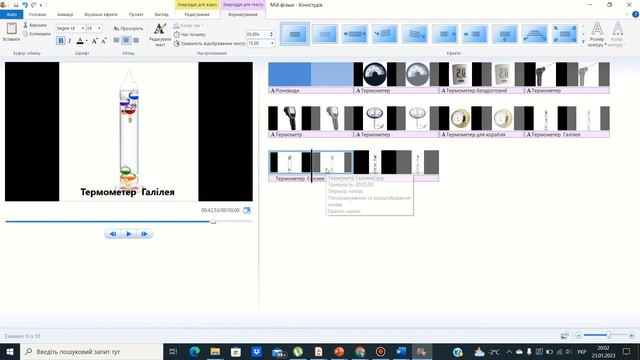Increase font size with grow icon
Image resolution: width=640 pixels, height=360 pixels.
[x=94, y=40]
